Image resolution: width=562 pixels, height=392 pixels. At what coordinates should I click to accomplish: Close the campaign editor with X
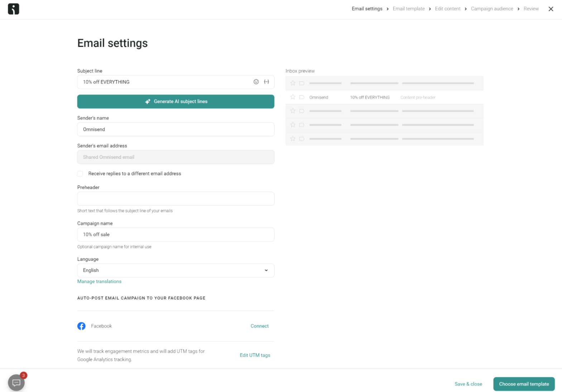551,9
